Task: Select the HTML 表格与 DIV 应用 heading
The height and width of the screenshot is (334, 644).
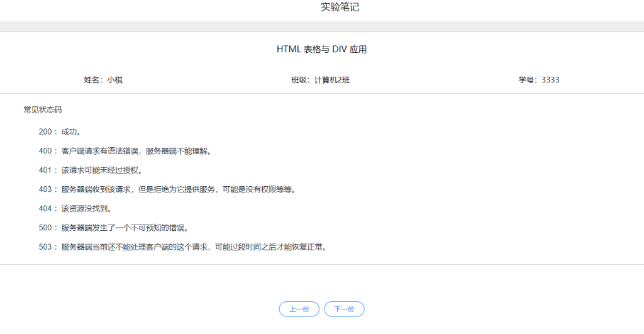Action: 321,49
